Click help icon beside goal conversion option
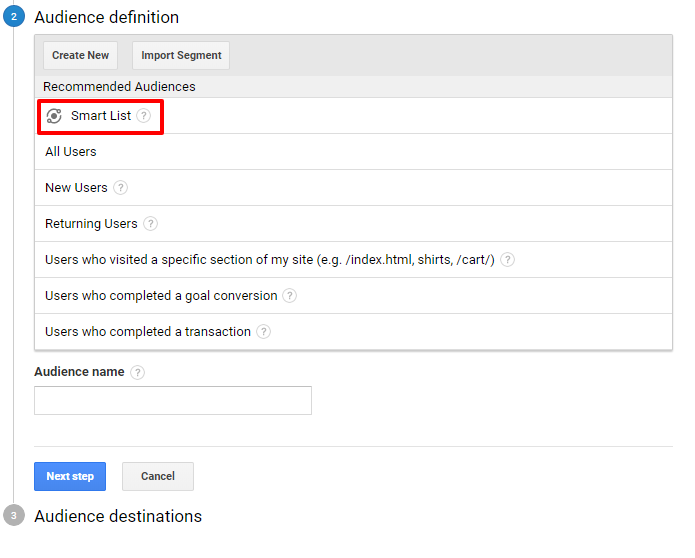 coord(289,296)
